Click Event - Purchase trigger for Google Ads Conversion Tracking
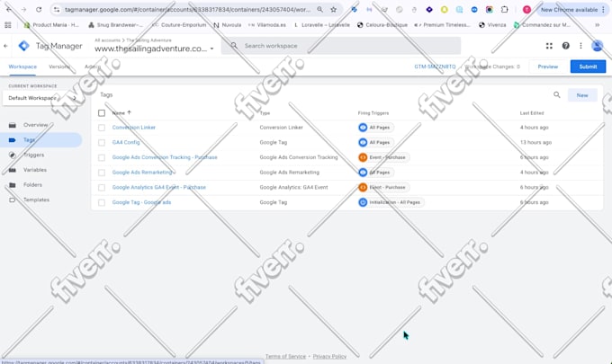Screen dimensions: 612x364 (383, 157)
